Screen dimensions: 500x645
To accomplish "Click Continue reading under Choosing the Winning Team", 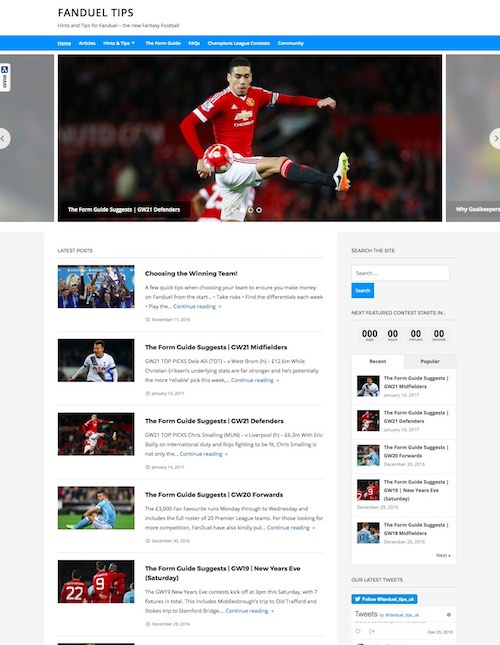I will 197,306.
